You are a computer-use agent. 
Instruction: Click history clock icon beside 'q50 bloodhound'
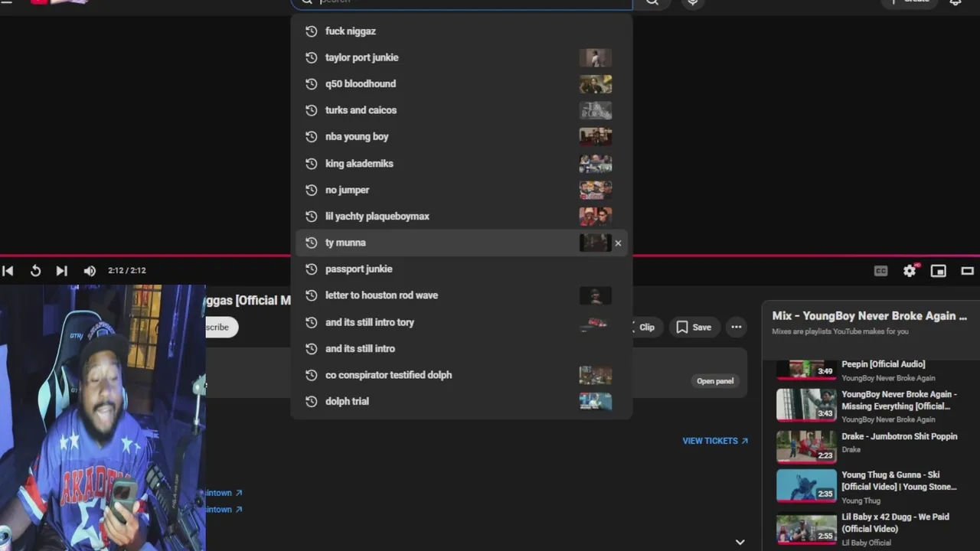[x=311, y=83]
